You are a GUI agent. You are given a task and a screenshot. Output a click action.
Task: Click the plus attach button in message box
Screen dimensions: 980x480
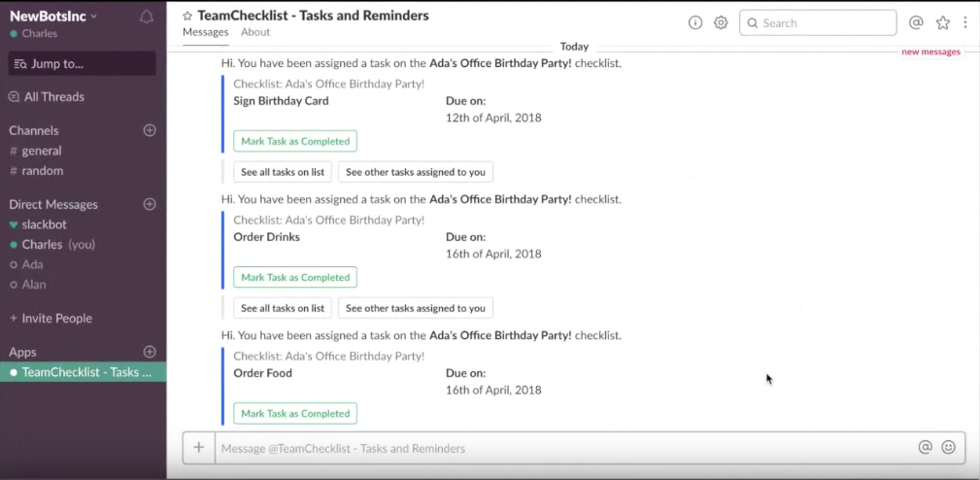(x=199, y=448)
